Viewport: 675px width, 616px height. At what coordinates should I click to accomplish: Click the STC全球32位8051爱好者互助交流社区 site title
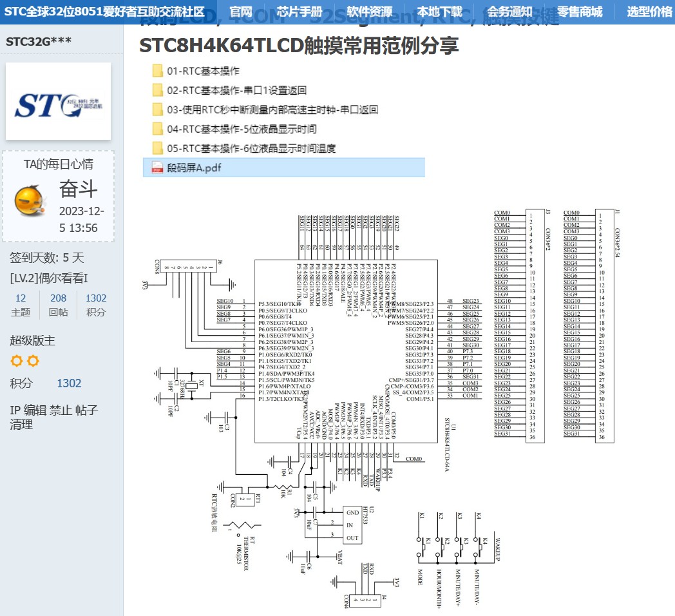click(x=104, y=12)
